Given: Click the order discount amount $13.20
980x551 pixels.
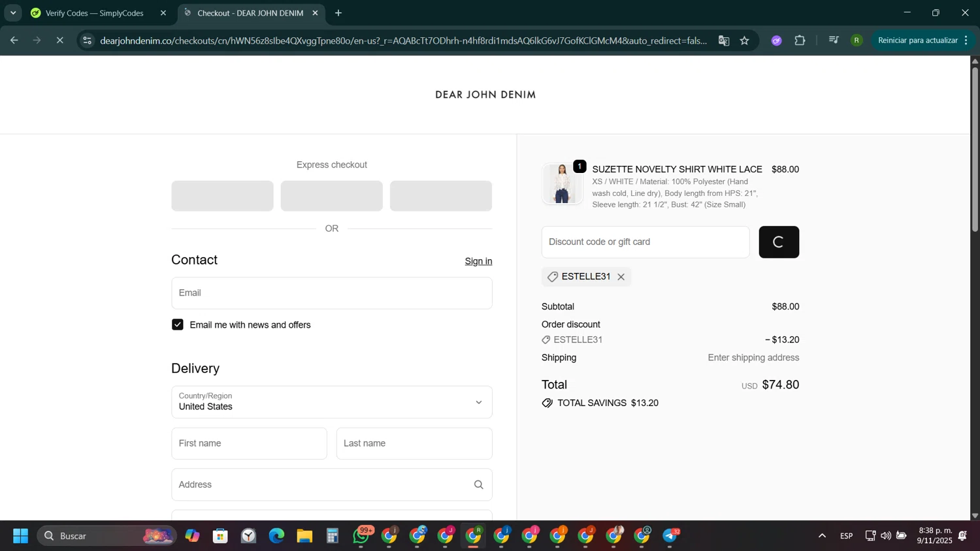Looking at the screenshot, I should [782, 339].
